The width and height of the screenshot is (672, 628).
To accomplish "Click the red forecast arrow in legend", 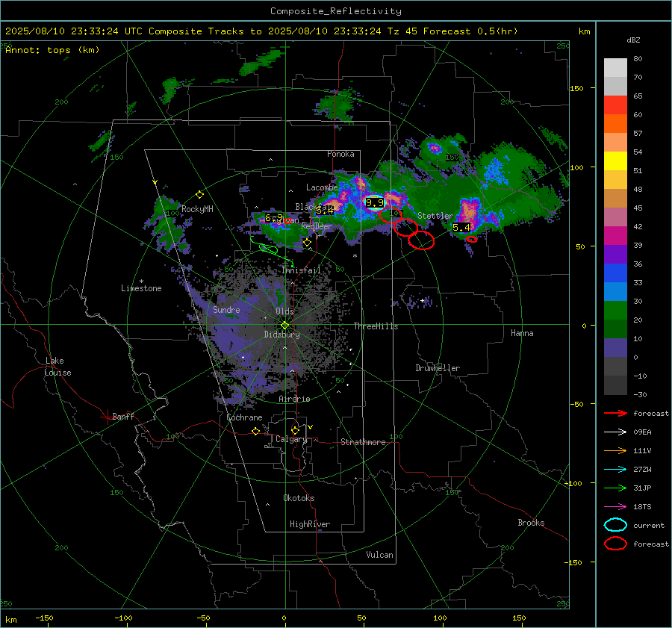I will (615, 413).
